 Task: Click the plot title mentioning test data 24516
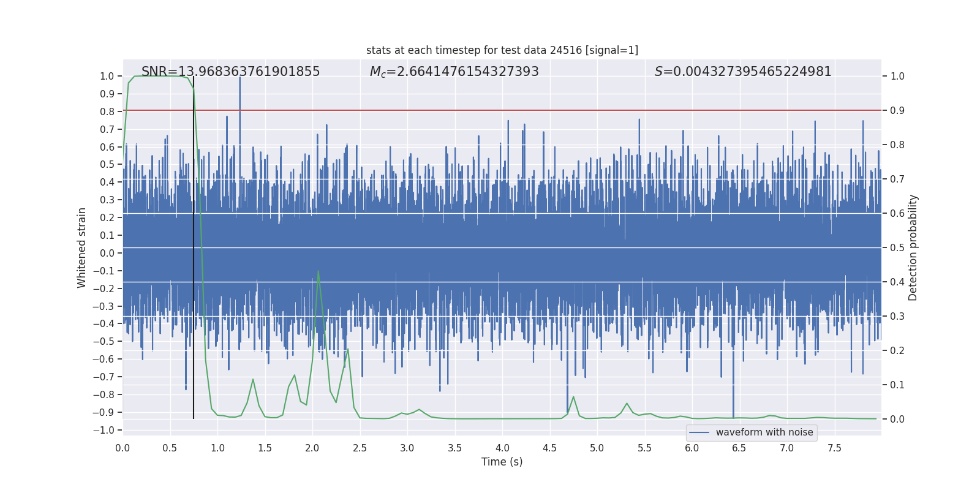502,50
